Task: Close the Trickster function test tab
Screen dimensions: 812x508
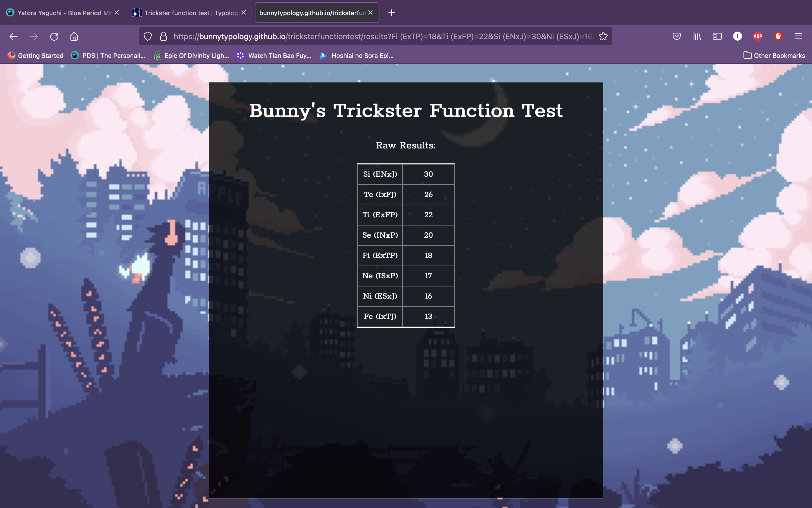Action: [244, 12]
